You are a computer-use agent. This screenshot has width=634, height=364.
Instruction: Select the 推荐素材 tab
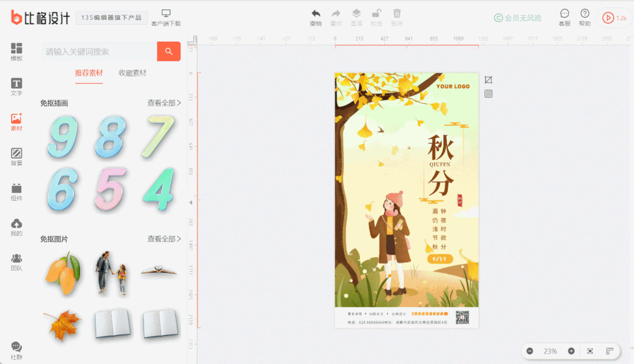pos(89,73)
